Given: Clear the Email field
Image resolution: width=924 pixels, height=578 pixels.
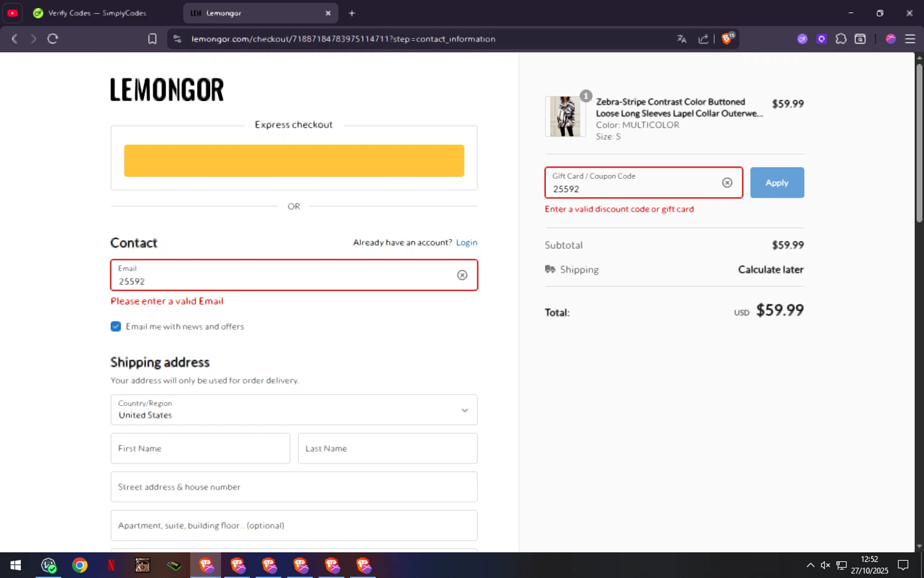Looking at the screenshot, I should [462, 275].
